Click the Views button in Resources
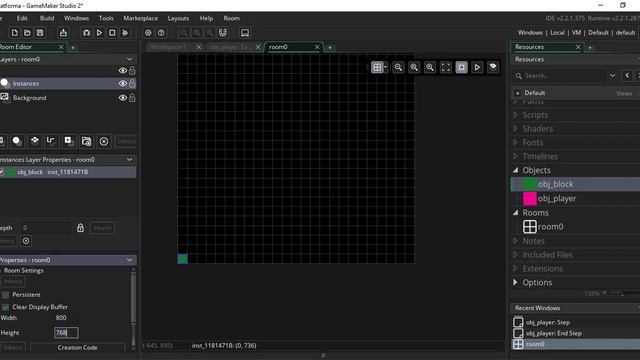The height and width of the screenshot is (360, 640). [624, 93]
